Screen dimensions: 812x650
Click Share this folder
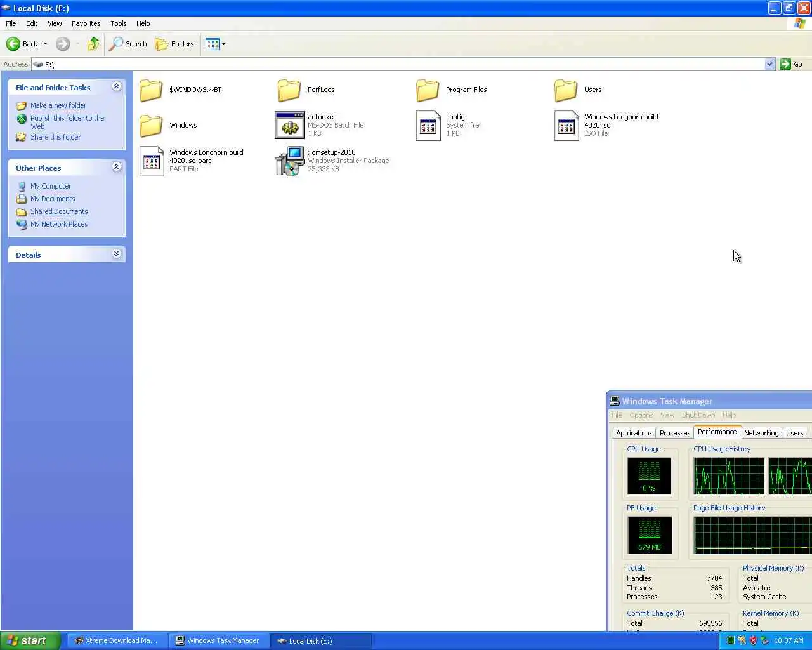pos(55,137)
